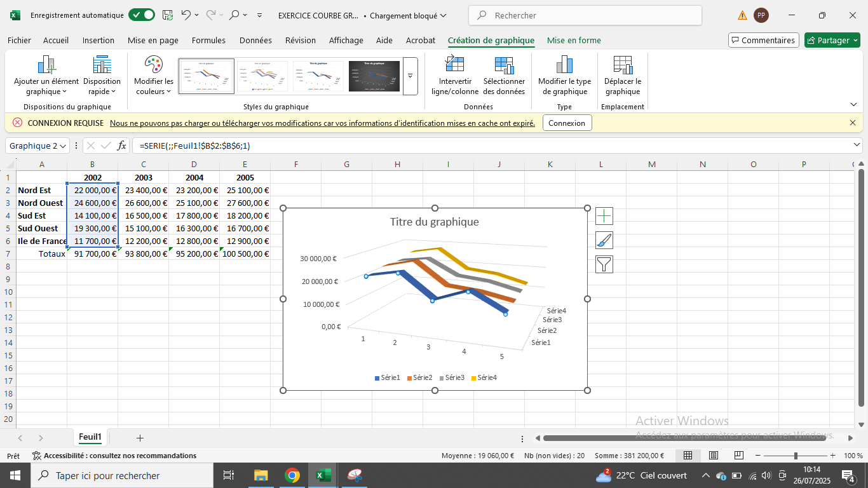Expand the Undo history dropdown arrow

[196, 15]
